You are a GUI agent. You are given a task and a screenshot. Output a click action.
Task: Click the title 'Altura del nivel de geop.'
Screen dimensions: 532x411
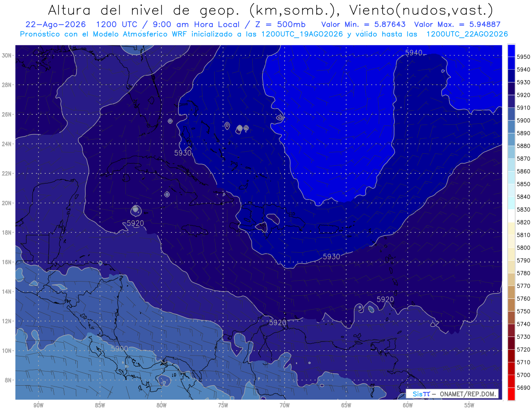(x=145, y=9)
